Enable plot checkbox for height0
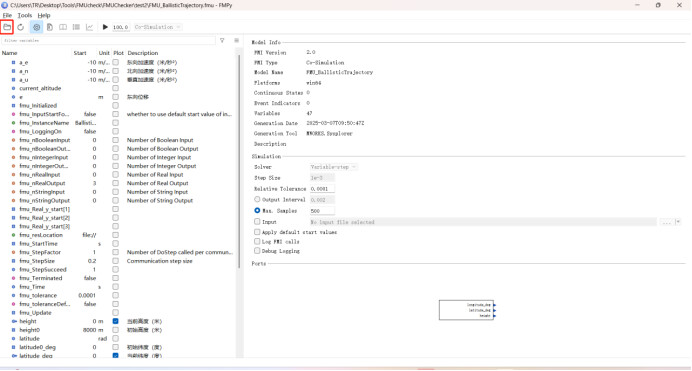This screenshot has height=371, width=692. [x=116, y=330]
